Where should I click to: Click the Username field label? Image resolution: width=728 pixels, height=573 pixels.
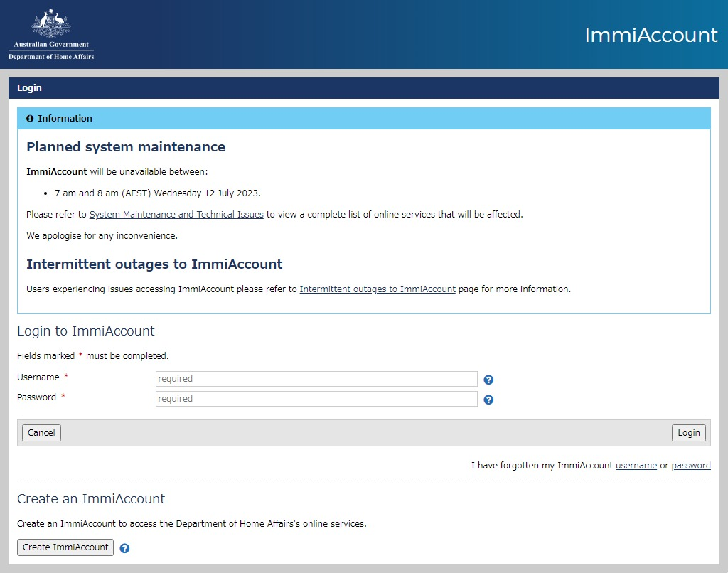click(38, 377)
